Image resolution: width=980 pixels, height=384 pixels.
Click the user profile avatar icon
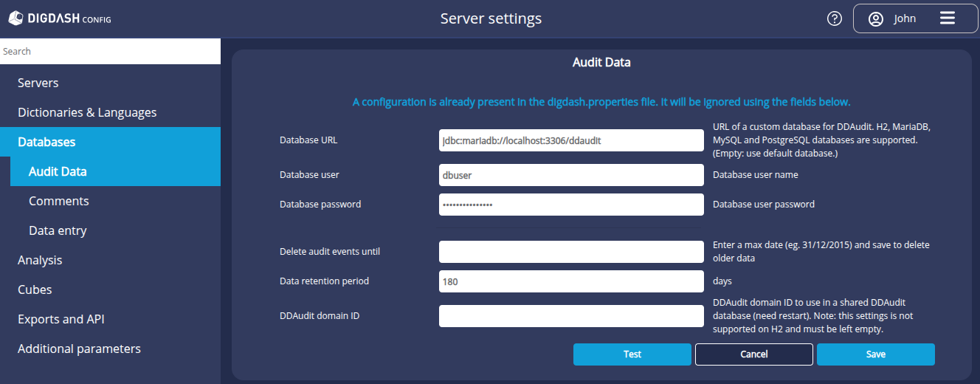click(x=876, y=19)
